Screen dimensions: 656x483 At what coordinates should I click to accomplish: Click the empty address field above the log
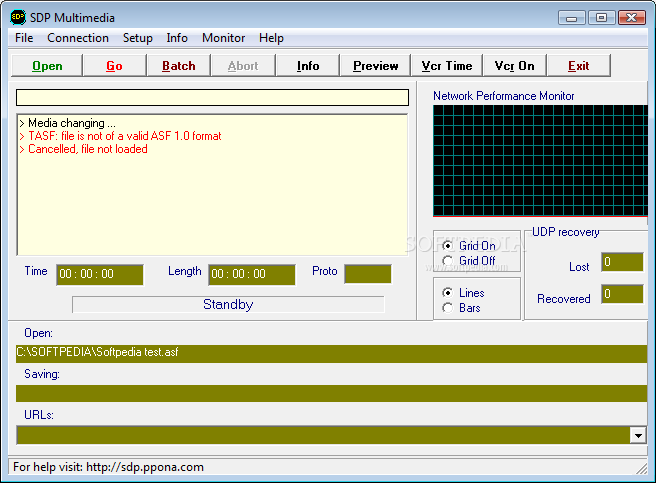pos(212,98)
